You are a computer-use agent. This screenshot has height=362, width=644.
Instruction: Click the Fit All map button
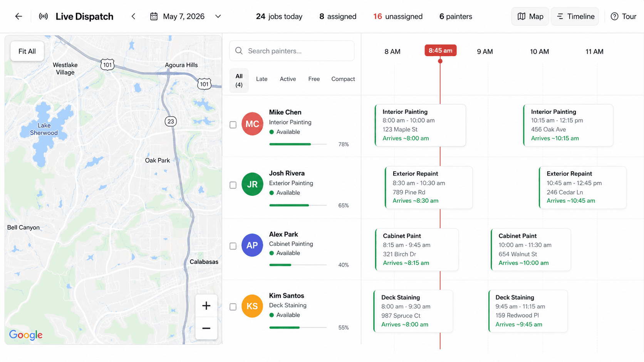coord(27,51)
